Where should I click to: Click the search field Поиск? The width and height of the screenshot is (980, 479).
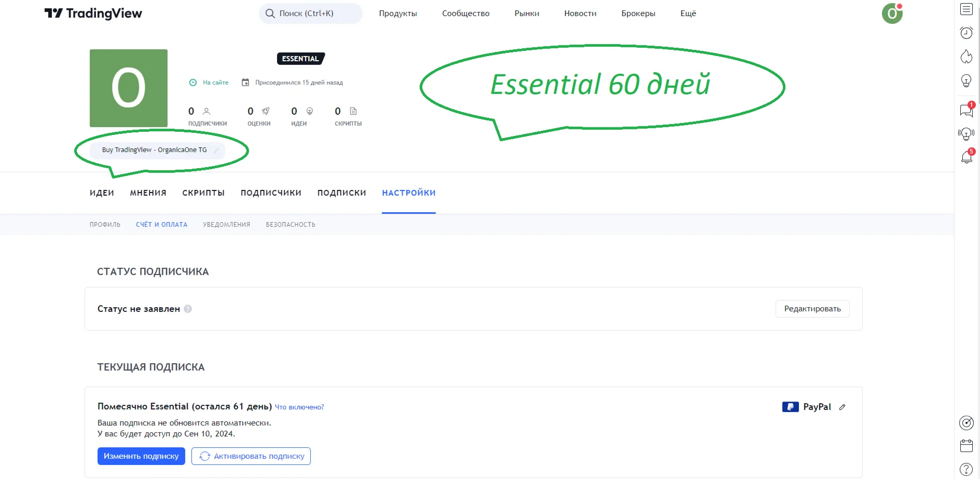[x=310, y=13]
